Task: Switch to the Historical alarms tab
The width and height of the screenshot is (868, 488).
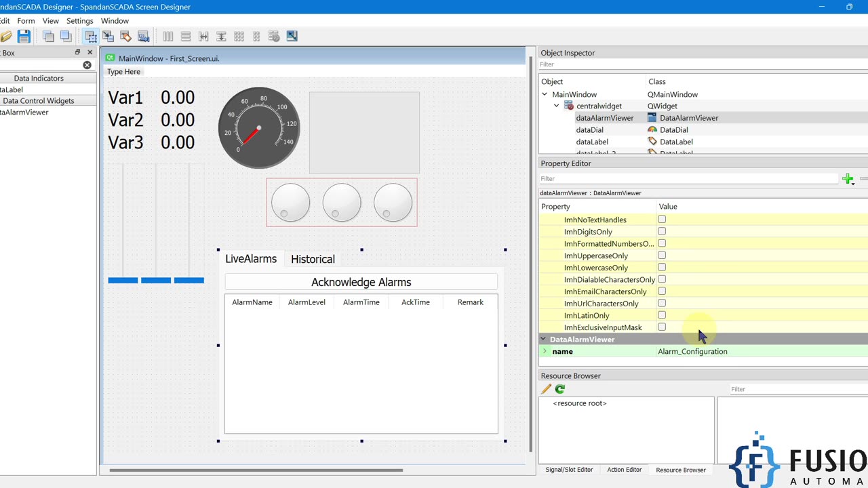Action: point(313,259)
